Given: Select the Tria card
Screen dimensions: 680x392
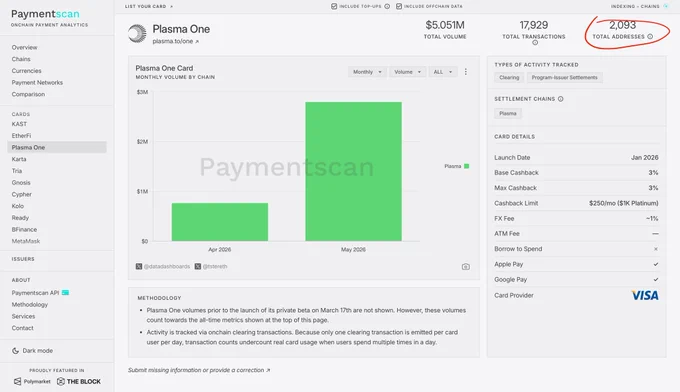Looking at the screenshot, I should (x=17, y=171).
